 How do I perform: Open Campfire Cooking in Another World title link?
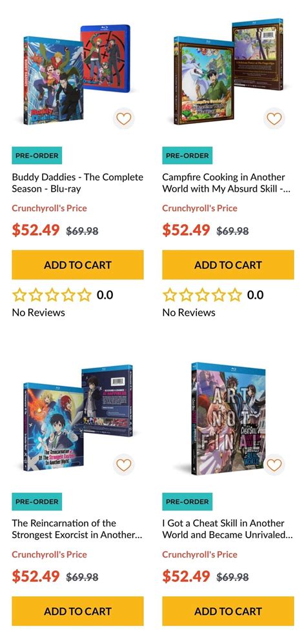[x=227, y=183]
